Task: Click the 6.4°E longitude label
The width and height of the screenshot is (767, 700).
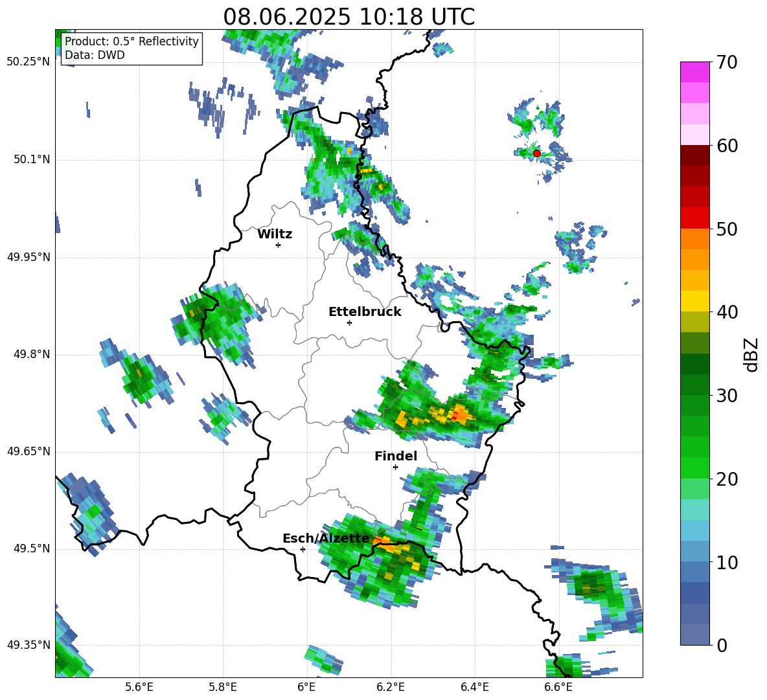Action: click(474, 687)
